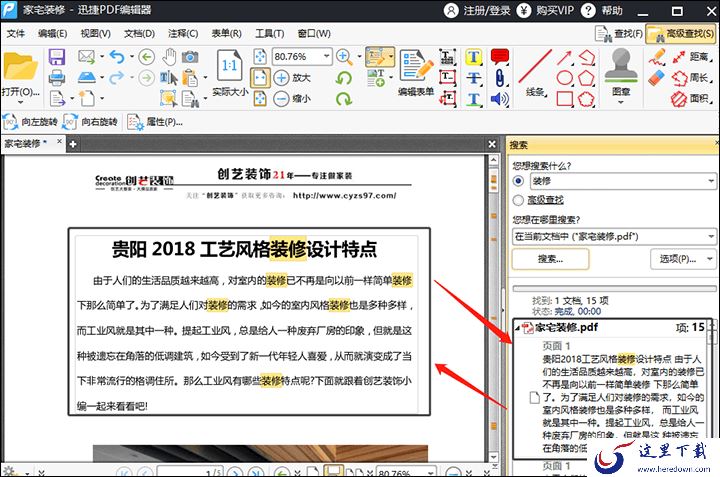Undo the last action
This screenshot has width=720, height=477.
(x=117, y=56)
